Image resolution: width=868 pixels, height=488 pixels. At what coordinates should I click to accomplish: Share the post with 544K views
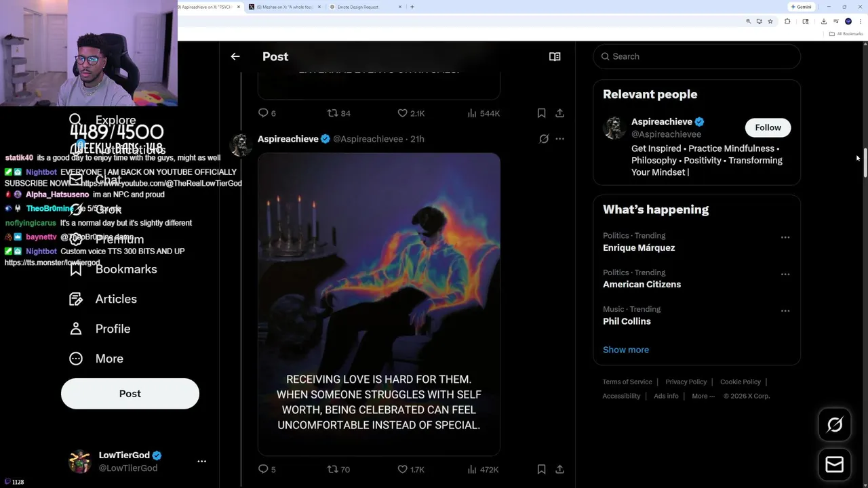(559, 113)
